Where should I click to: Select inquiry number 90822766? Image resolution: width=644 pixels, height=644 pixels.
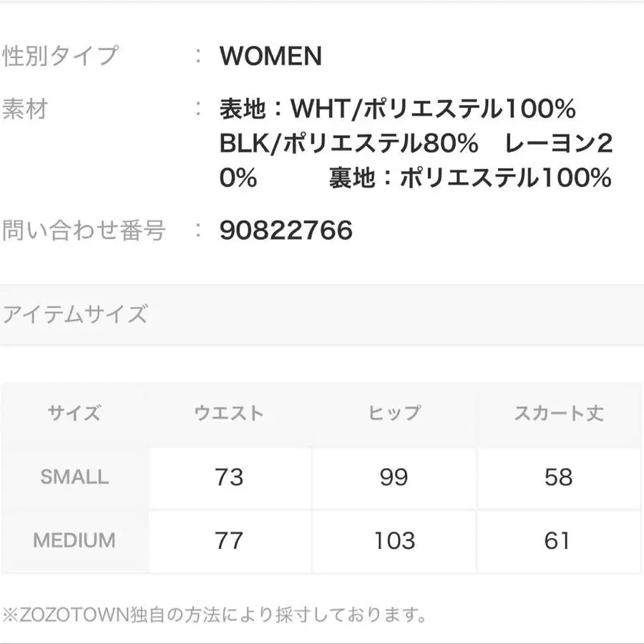coord(286,230)
